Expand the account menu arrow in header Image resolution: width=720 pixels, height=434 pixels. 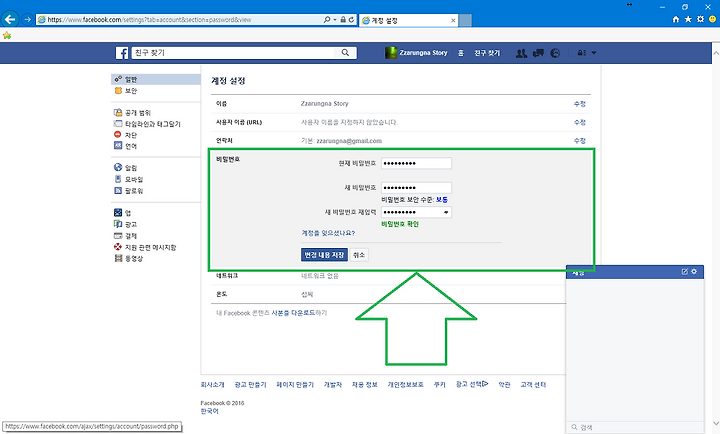[x=594, y=53]
